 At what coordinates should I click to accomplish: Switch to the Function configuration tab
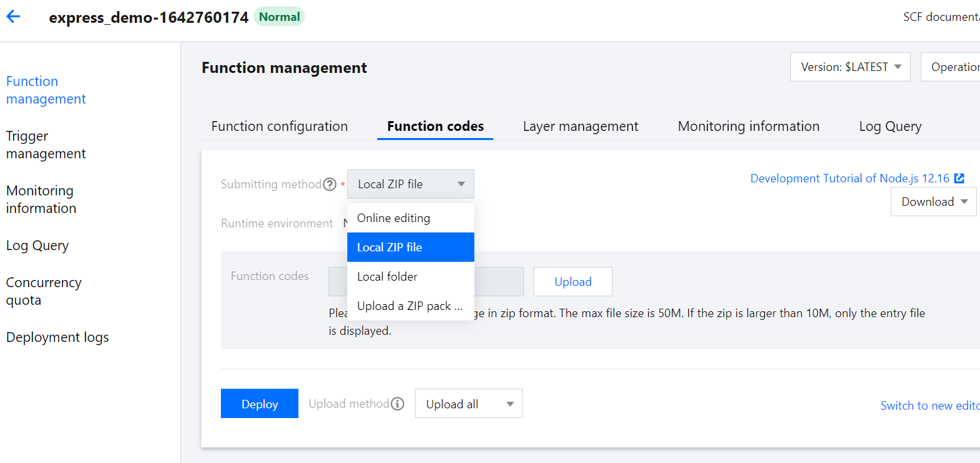point(280,126)
